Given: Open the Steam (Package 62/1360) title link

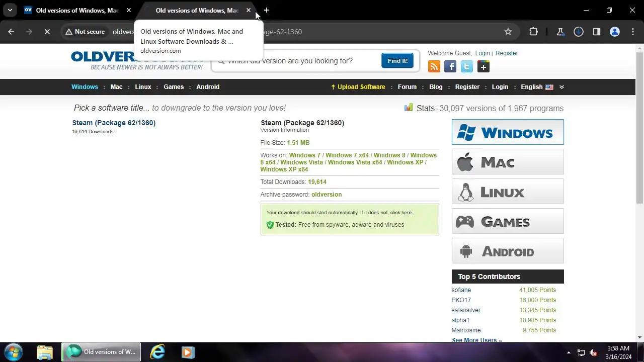Looking at the screenshot, I should (114, 123).
